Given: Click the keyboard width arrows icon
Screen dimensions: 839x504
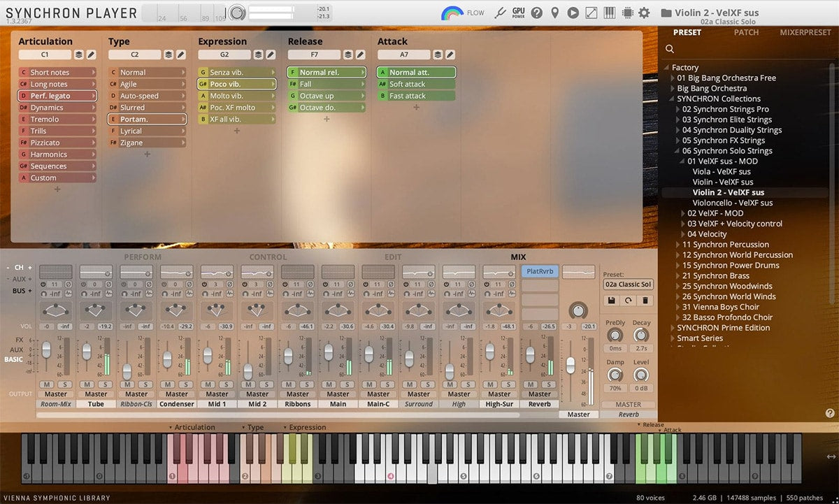Looking at the screenshot, I should [831, 456].
